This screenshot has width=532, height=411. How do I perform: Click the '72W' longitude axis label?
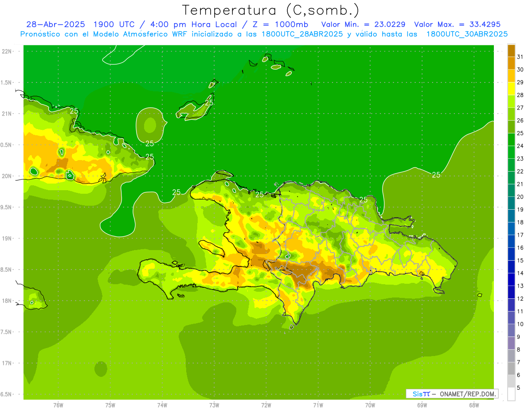[266, 405]
